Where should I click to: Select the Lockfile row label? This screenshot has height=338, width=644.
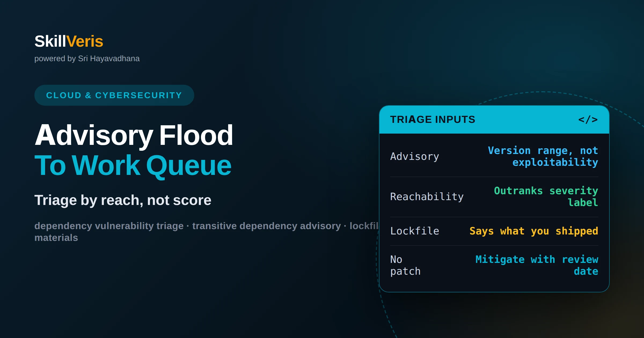(415, 231)
